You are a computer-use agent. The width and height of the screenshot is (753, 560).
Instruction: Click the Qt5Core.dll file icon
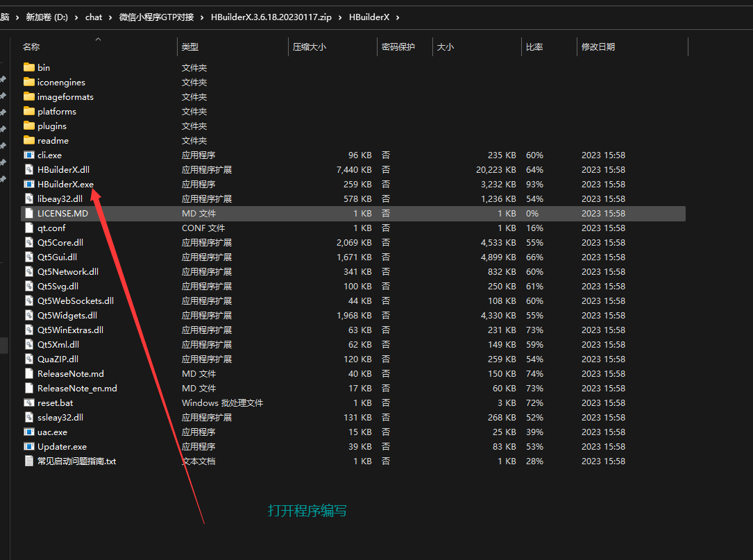click(x=28, y=243)
